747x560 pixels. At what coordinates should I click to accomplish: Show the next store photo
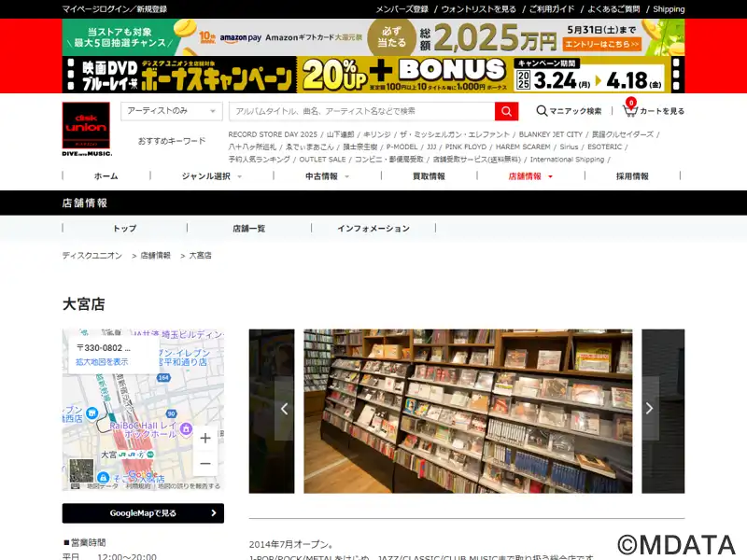649,409
